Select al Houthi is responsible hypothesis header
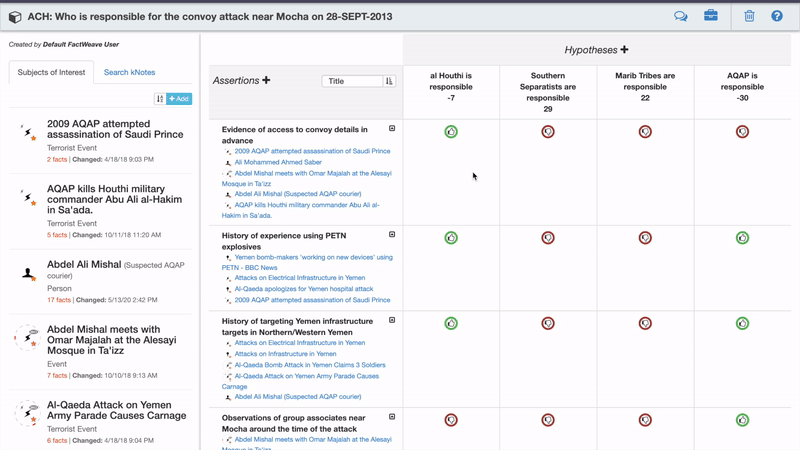Viewport: 800px width, 450px height. 451,87
